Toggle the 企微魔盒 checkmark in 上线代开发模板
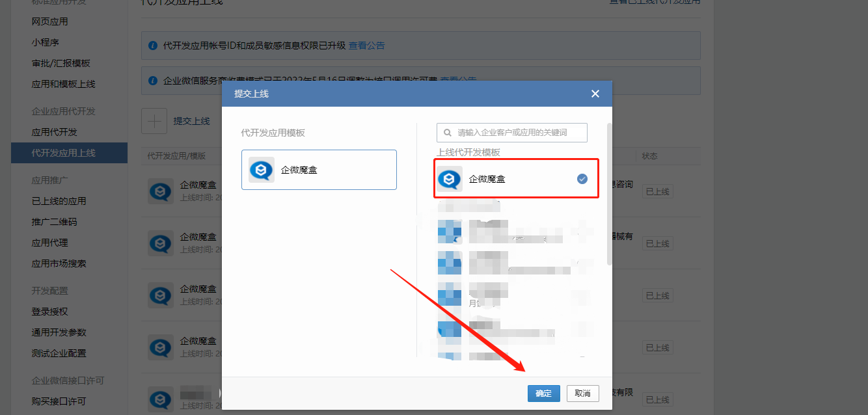 (582, 179)
